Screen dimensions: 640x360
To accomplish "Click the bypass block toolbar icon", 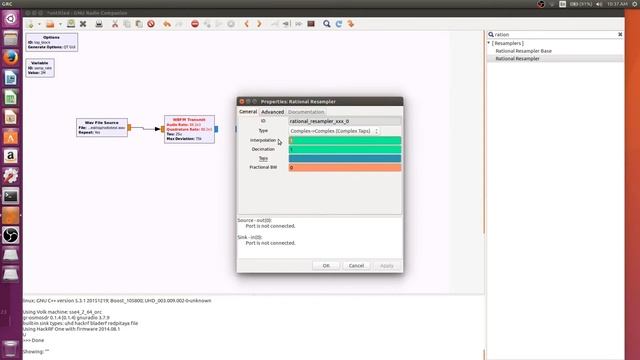I will [298, 24].
